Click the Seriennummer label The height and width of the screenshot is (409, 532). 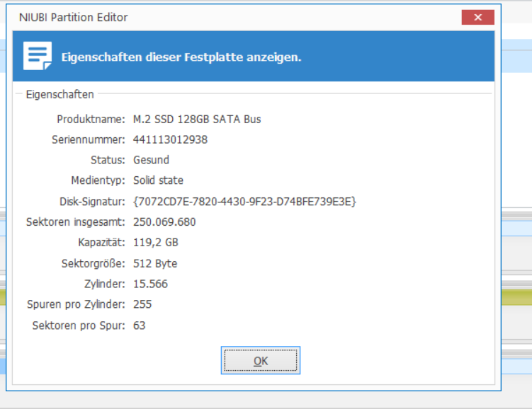point(89,139)
